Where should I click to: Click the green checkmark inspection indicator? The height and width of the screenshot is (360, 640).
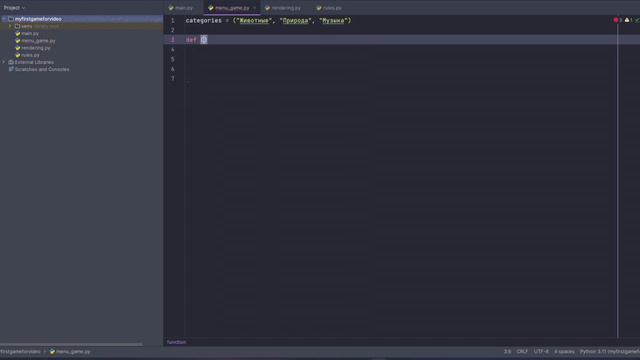click(637, 20)
